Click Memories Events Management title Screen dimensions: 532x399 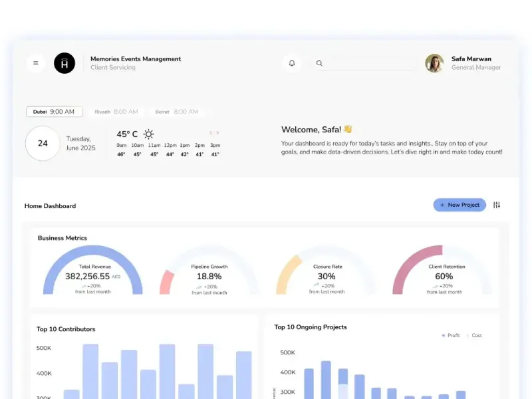tap(136, 59)
